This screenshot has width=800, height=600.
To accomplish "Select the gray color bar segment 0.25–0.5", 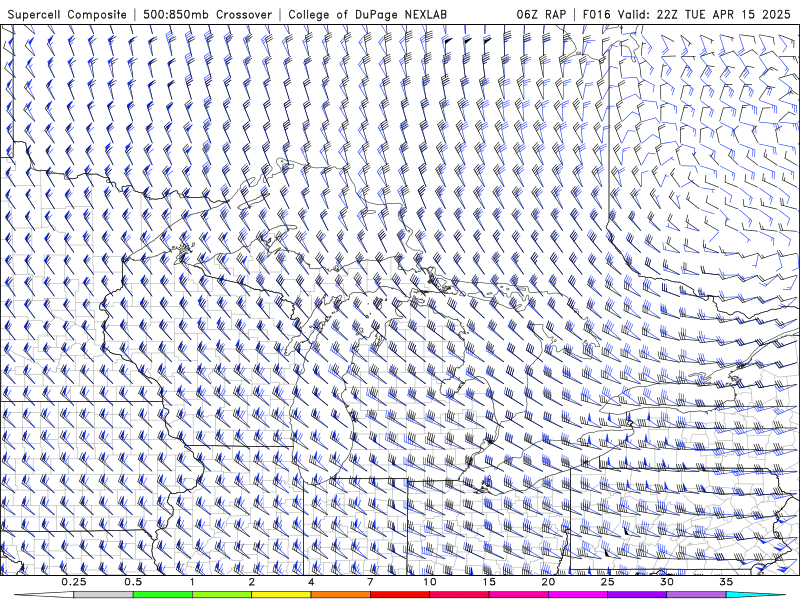I will [104, 595].
